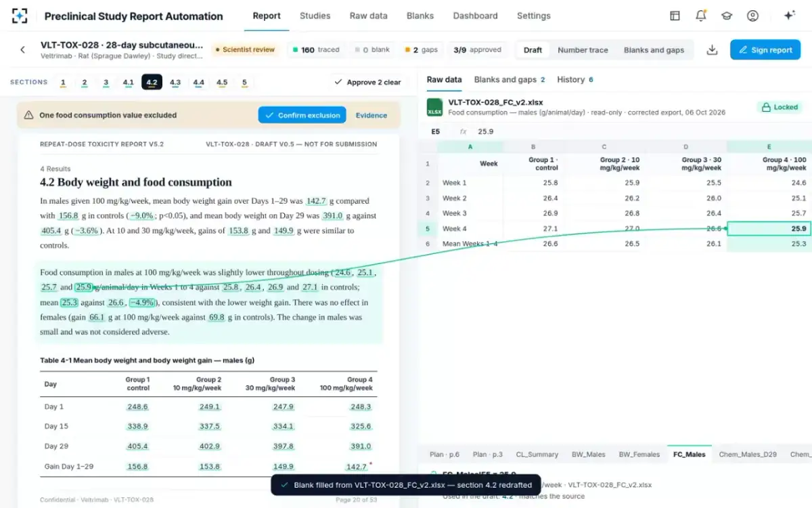Screen dimensions: 812x508
Task: Filter by 160 traced chip
Action: [x=316, y=49]
